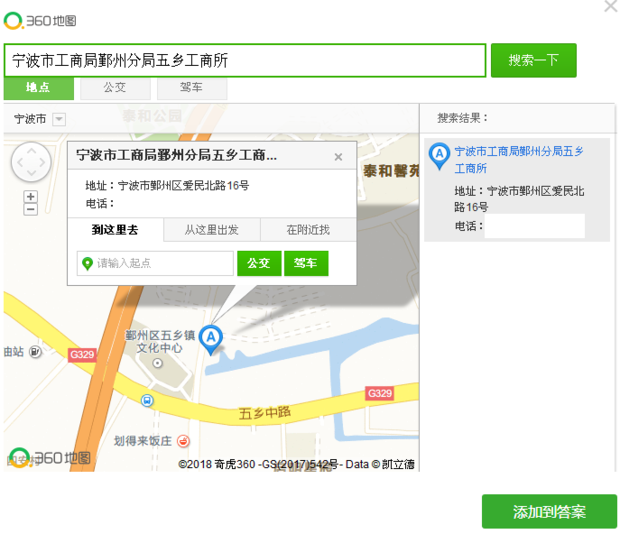The height and width of the screenshot is (534, 620).
Task: Click the G329 road badge on the right side
Action: coord(380,393)
